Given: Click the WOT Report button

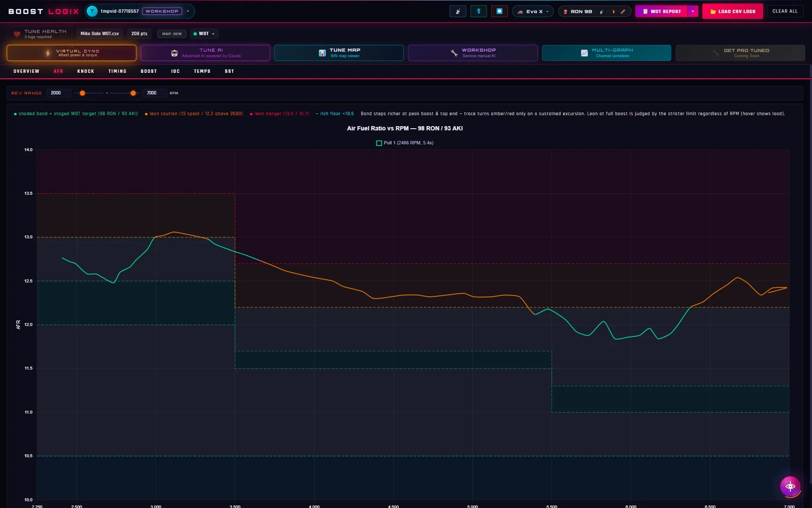Looking at the screenshot, I should pyautogui.click(x=661, y=11).
